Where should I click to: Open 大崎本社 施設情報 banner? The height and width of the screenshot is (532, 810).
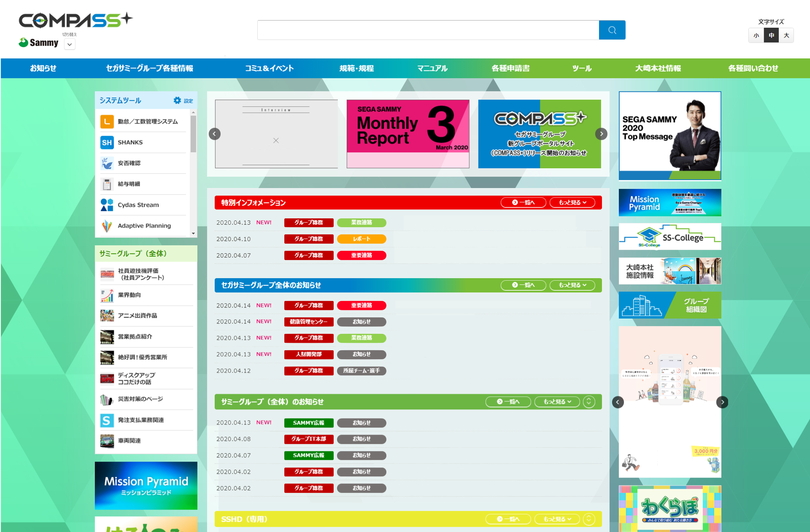coord(670,271)
